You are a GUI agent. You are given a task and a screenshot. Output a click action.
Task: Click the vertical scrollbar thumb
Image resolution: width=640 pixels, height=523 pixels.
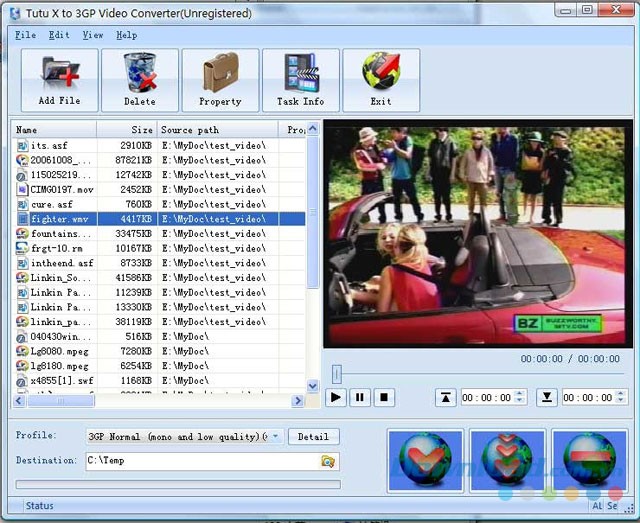[x=313, y=212]
